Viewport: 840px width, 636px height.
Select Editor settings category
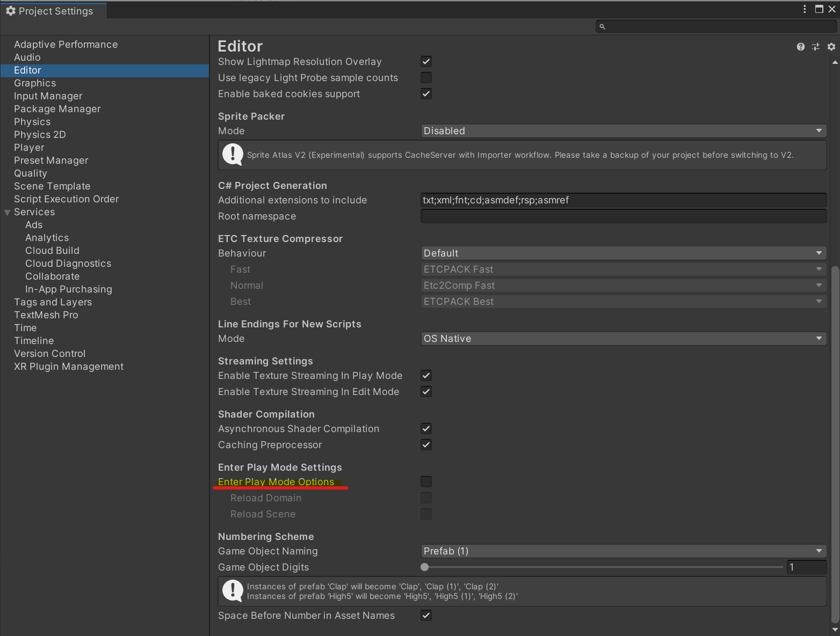point(105,70)
